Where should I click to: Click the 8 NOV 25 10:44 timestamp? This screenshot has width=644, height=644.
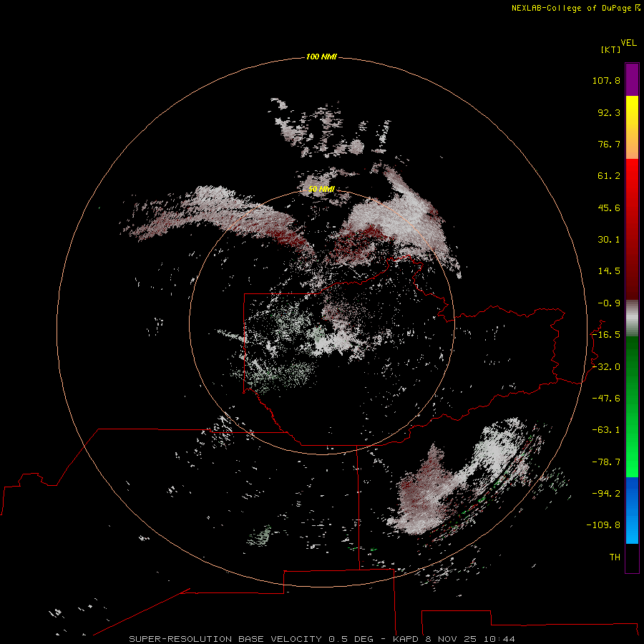click(x=470, y=639)
